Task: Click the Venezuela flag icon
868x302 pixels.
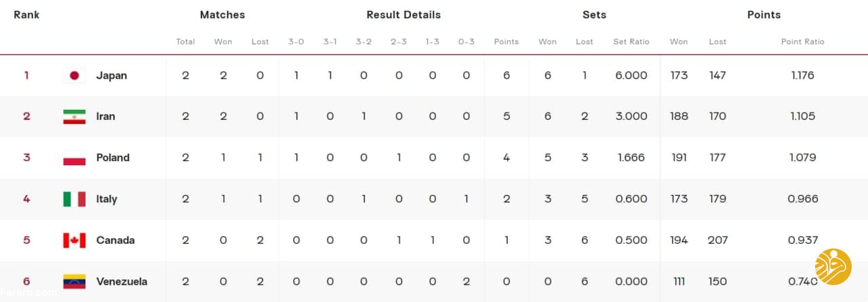Action: point(75,282)
